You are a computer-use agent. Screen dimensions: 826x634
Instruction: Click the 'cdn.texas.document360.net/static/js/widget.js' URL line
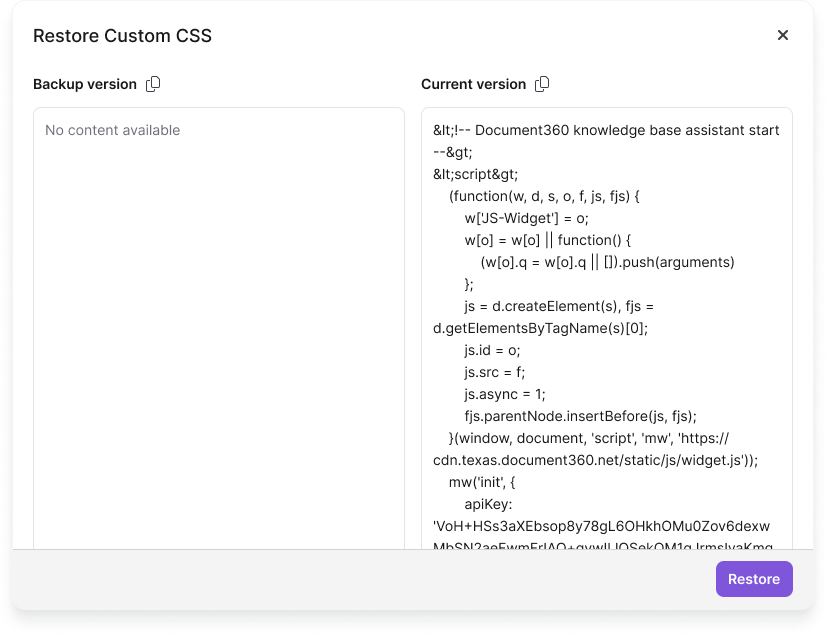595,461
